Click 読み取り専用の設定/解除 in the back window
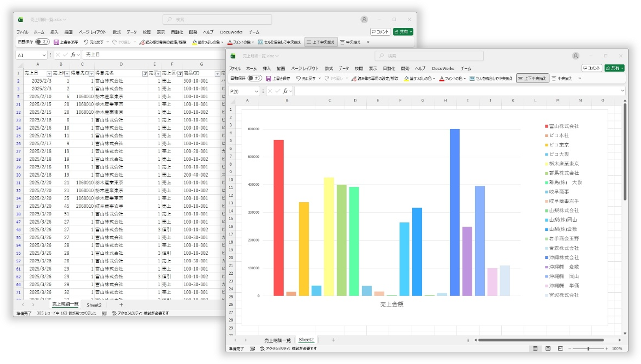This screenshot has width=641, height=364. pos(163,42)
